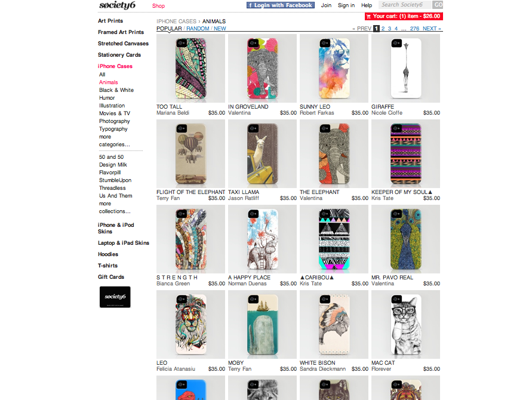This screenshot has height=400, width=532.
Task: Open the Mac Cat case thumbnail
Action: click(x=405, y=324)
